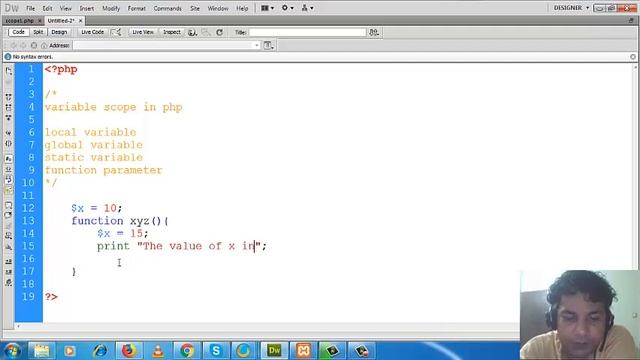Viewport: 640px width, 360px height.
Task: Click the Home icon beside Address
Action: [44, 45]
